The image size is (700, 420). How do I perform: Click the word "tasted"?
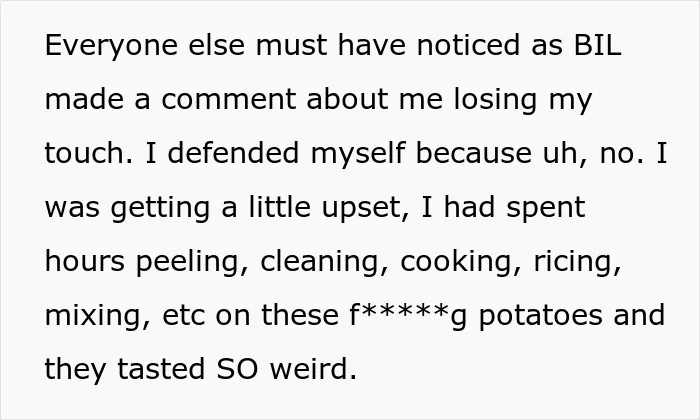(x=161, y=370)
